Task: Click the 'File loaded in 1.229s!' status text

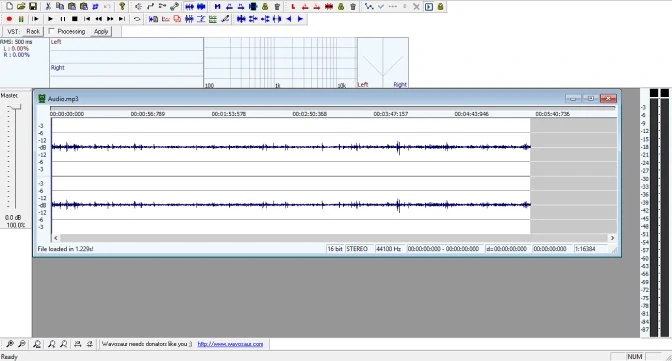Action: point(65,249)
